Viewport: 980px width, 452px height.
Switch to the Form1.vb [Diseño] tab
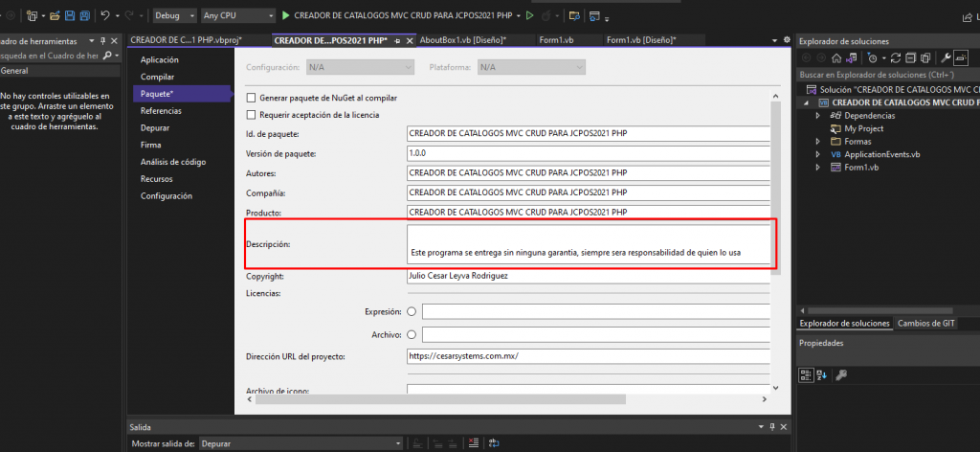coord(640,39)
